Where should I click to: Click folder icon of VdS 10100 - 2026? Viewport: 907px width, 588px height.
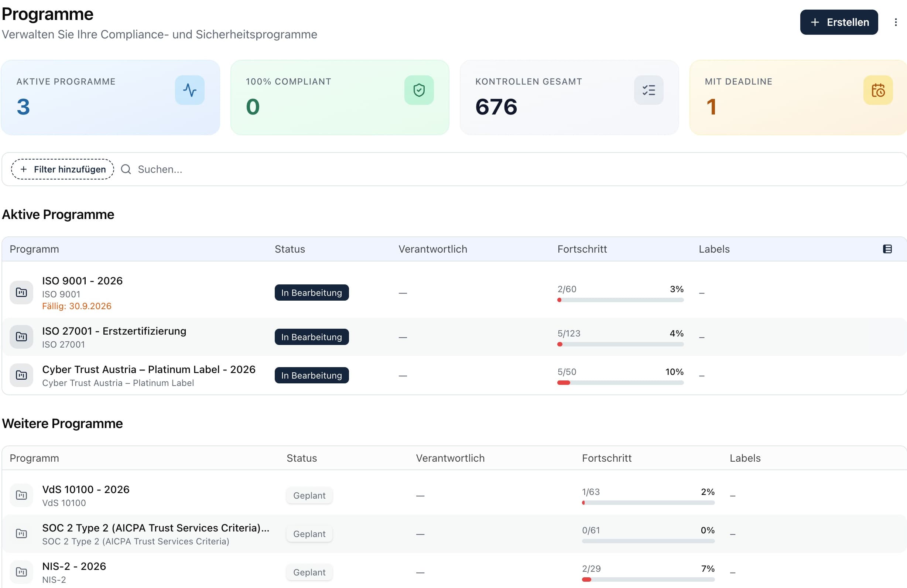(x=21, y=495)
